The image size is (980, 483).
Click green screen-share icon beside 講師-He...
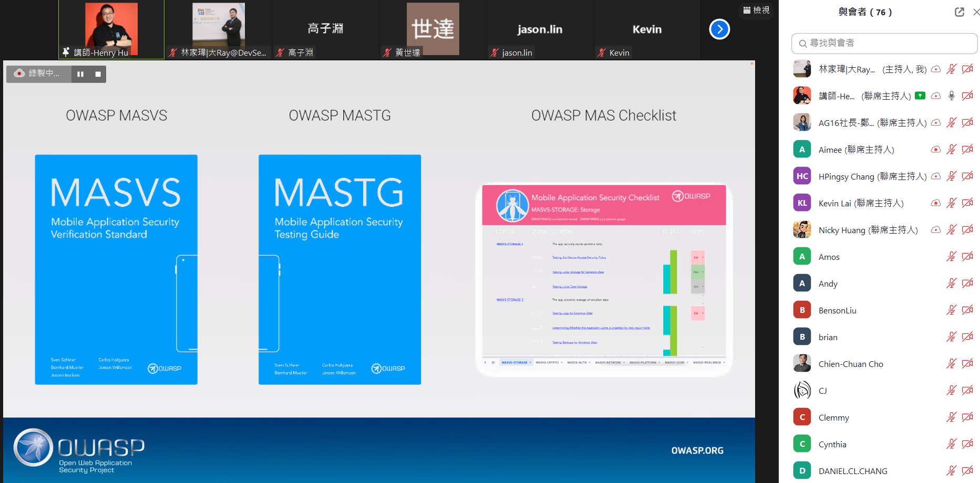[920, 96]
